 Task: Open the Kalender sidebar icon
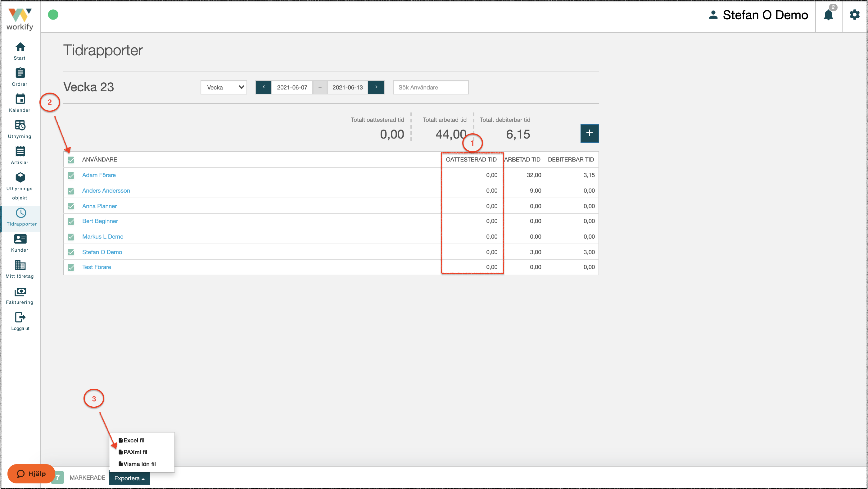[20, 99]
